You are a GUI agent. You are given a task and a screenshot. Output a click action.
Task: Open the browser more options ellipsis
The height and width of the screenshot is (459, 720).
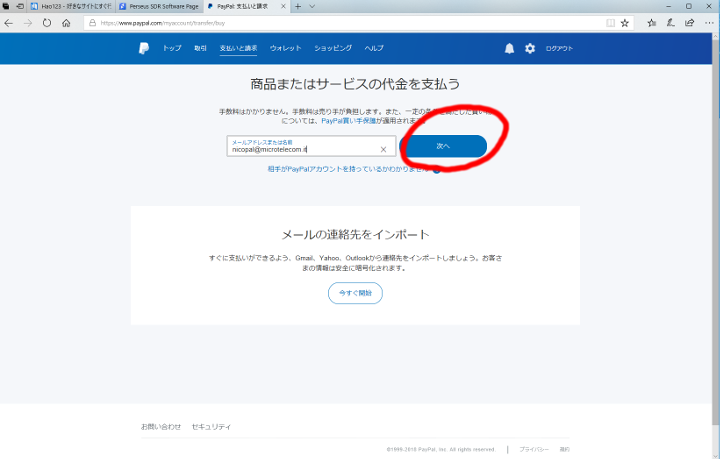(709, 23)
